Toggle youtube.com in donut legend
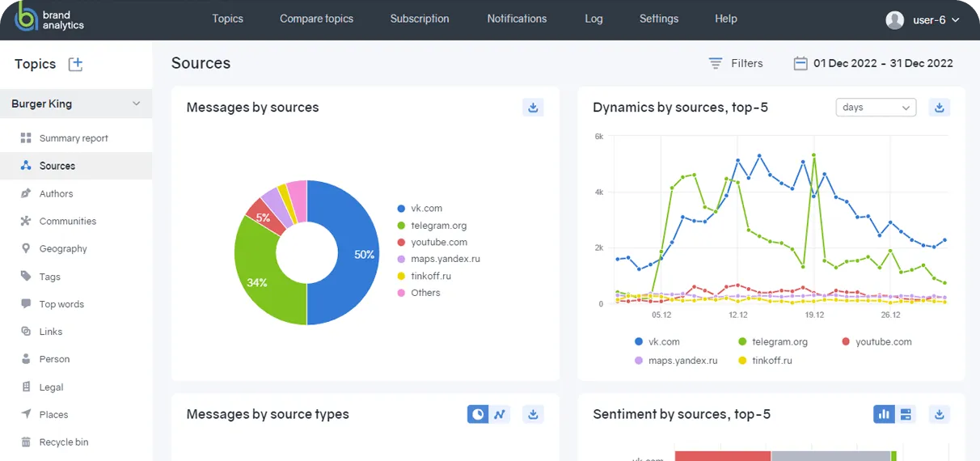This screenshot has height=461, width=980. (x=432, y=243)
